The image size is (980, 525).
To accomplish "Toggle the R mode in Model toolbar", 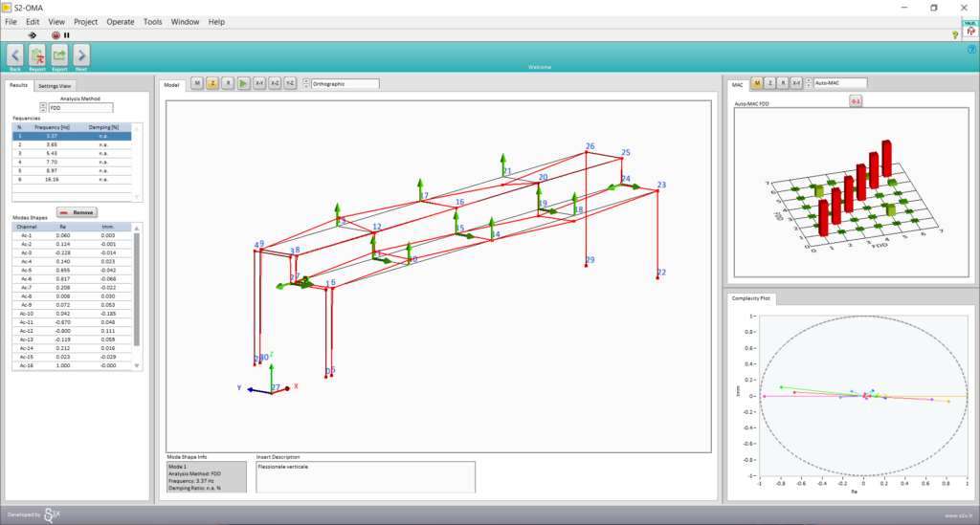I will (x=228, y=83).
